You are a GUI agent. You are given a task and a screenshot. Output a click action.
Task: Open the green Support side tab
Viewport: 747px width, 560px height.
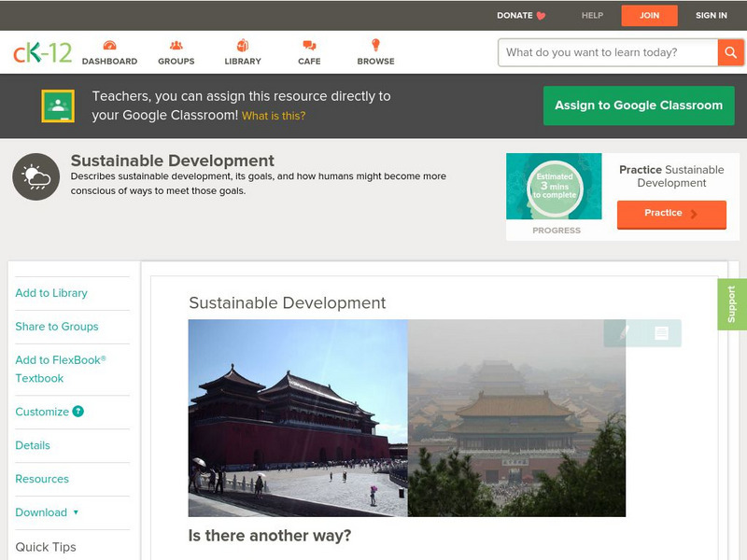[731, 304]
